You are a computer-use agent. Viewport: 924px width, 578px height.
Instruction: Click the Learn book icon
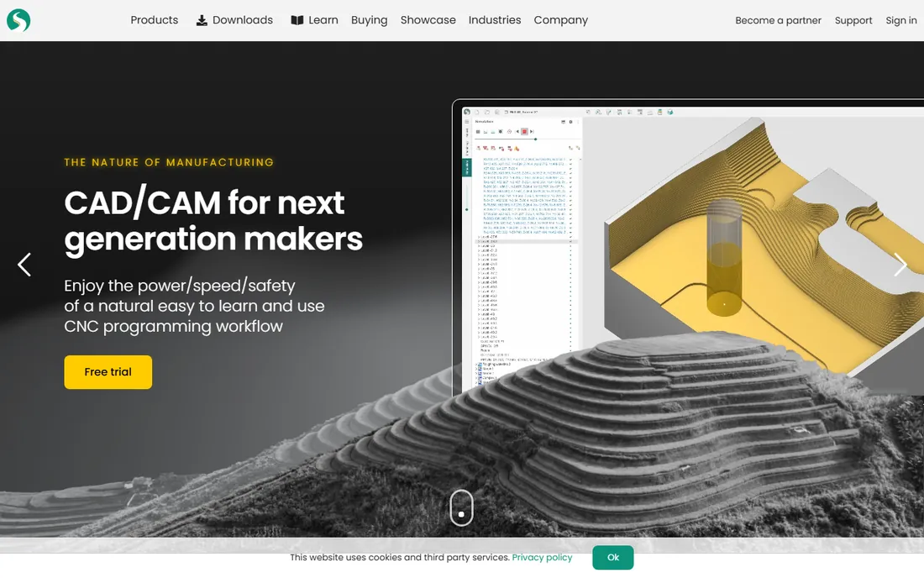[297, 21]
